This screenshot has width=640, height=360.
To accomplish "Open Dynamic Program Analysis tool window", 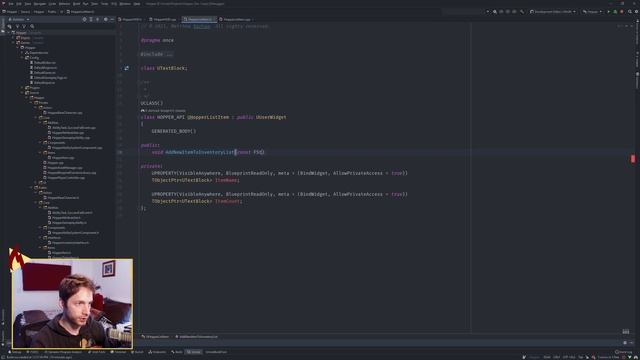I will pyautogui.click(x=63, y=352).
